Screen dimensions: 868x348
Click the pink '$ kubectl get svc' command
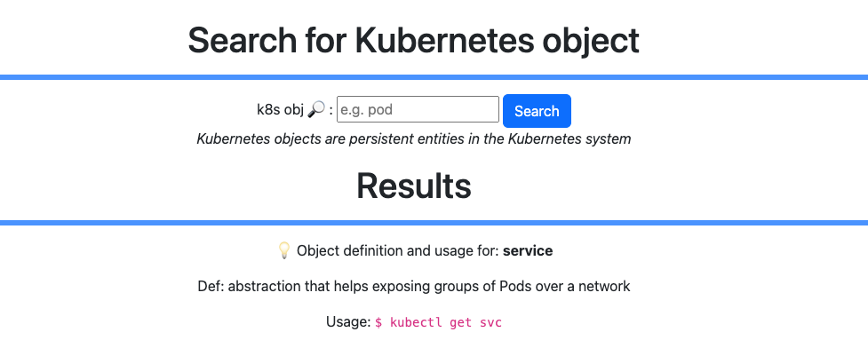click(x=438, y=322)
